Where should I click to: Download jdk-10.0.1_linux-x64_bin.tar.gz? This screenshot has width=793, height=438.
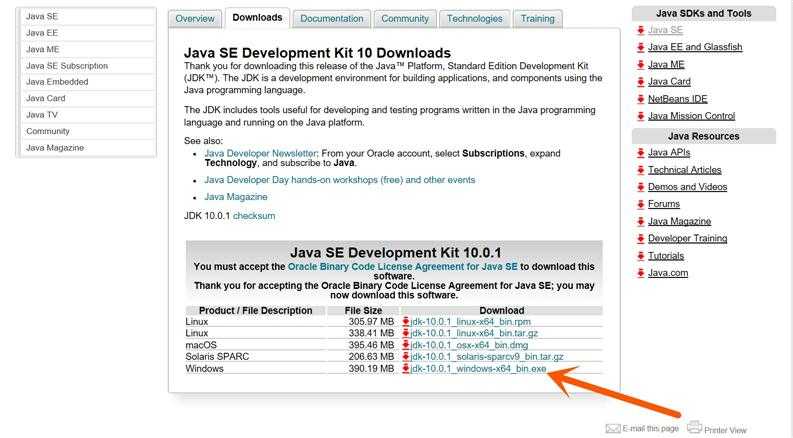click(x=474, y=333)
